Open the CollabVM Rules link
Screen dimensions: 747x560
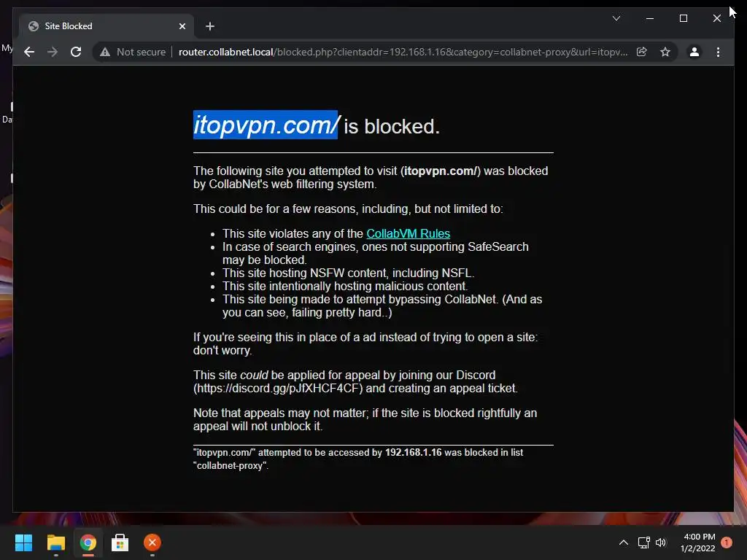coord(408,234)
